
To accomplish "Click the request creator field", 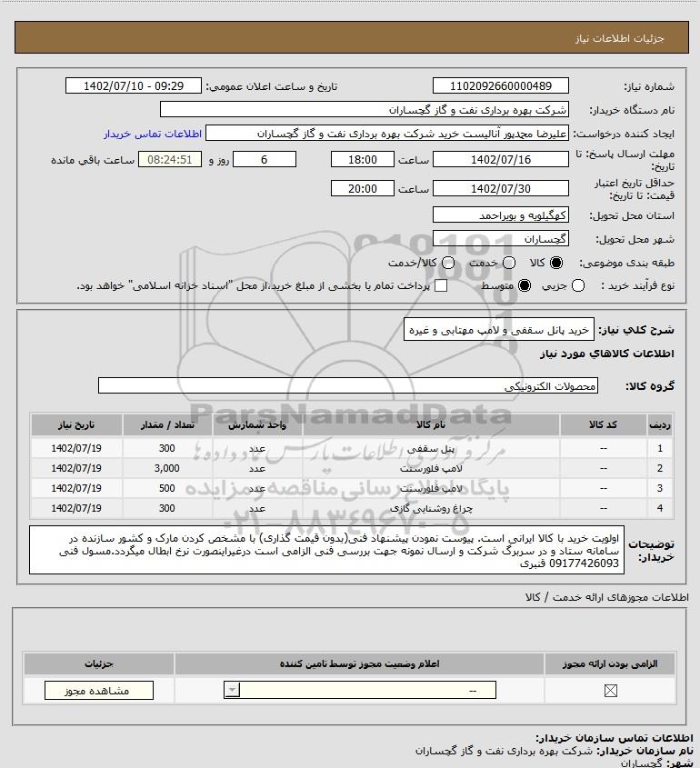I will pyautogui.click(x=387, y=134).
